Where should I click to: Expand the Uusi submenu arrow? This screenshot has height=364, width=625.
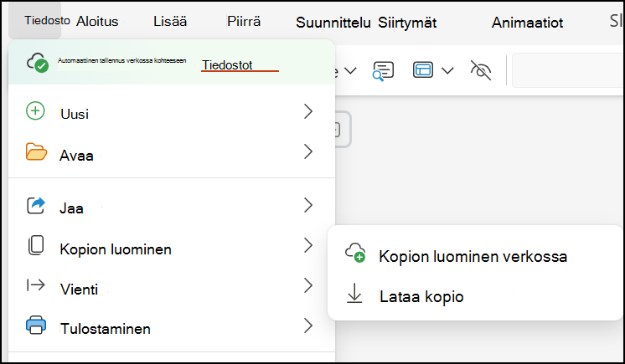coord(307,111)
